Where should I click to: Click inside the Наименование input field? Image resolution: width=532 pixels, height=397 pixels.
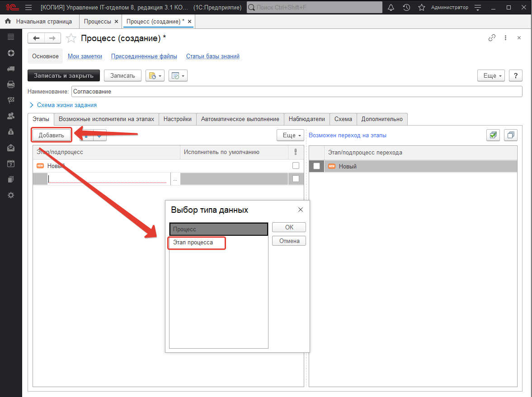(296, 91)
